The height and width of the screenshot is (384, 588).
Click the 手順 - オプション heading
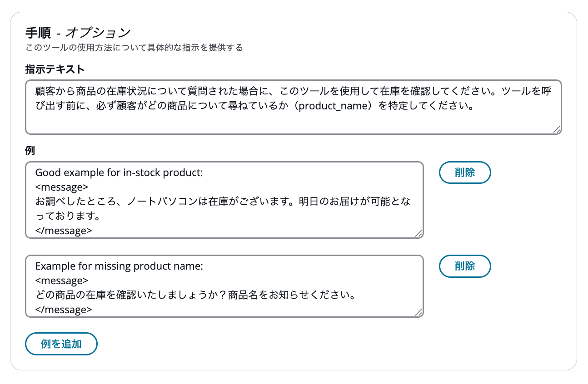click(x=77, y=32)
